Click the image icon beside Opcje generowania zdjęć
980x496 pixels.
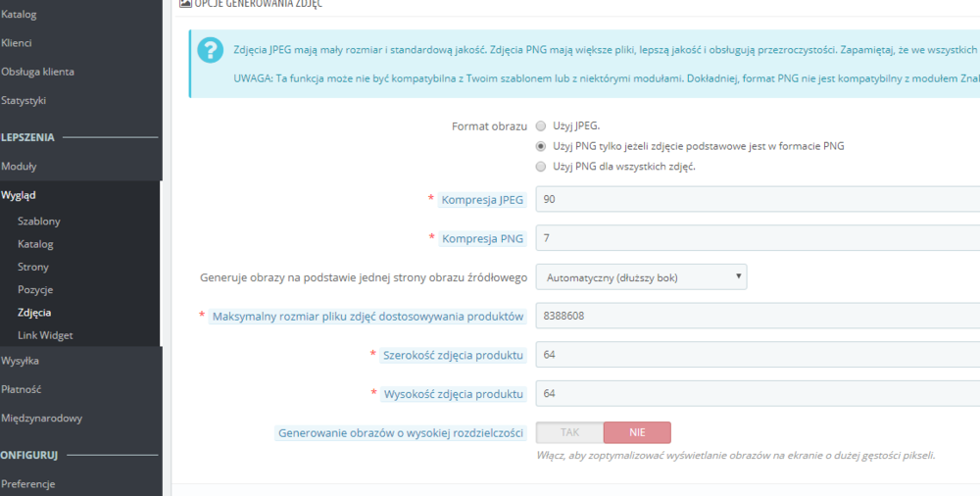coord(185,3)
